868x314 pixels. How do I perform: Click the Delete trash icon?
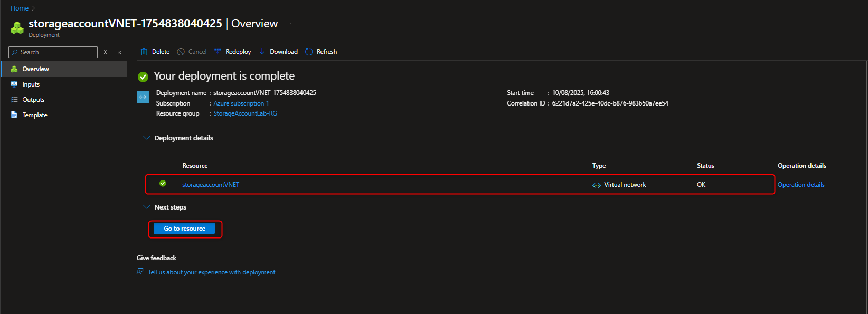click(x=144, y=52)
